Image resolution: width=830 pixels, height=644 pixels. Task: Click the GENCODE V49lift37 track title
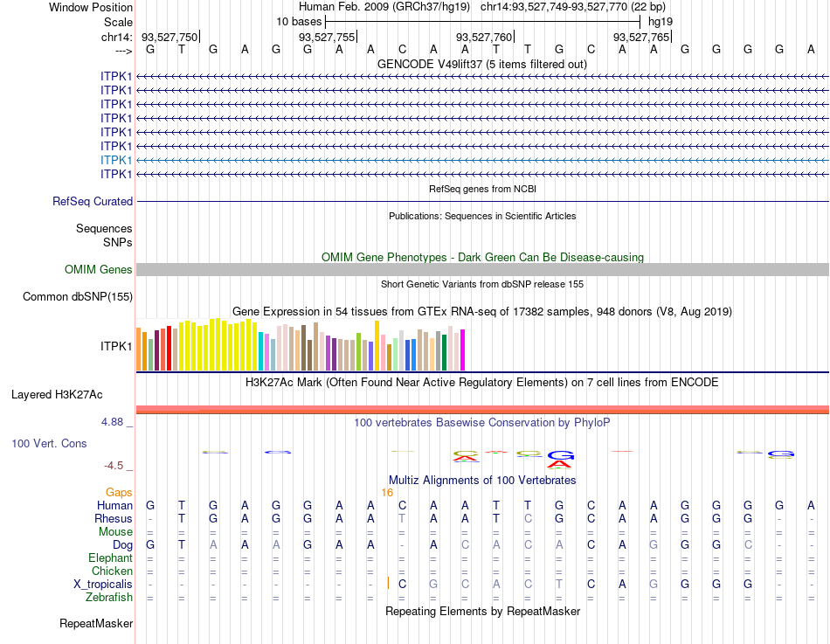click(x=482, y=64)
